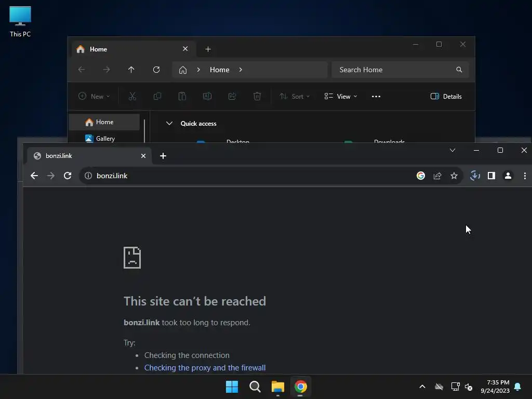This screenshot has height=399, width=532.
Task: Open a new Chrome tab
Action: pos(163,156)
